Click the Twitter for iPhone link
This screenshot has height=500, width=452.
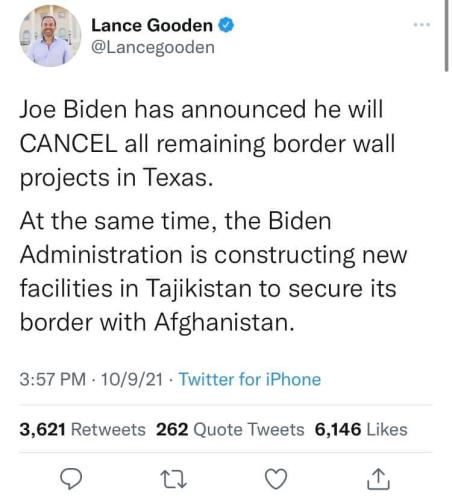coord(250,379)
